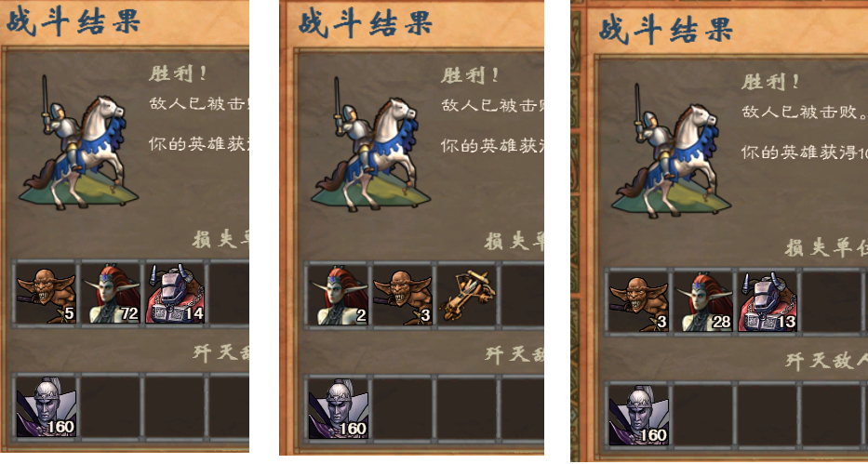Screen dimensions: 868x464
Task: Click the mounted knight image in right panel
Action: click(671, 151)
